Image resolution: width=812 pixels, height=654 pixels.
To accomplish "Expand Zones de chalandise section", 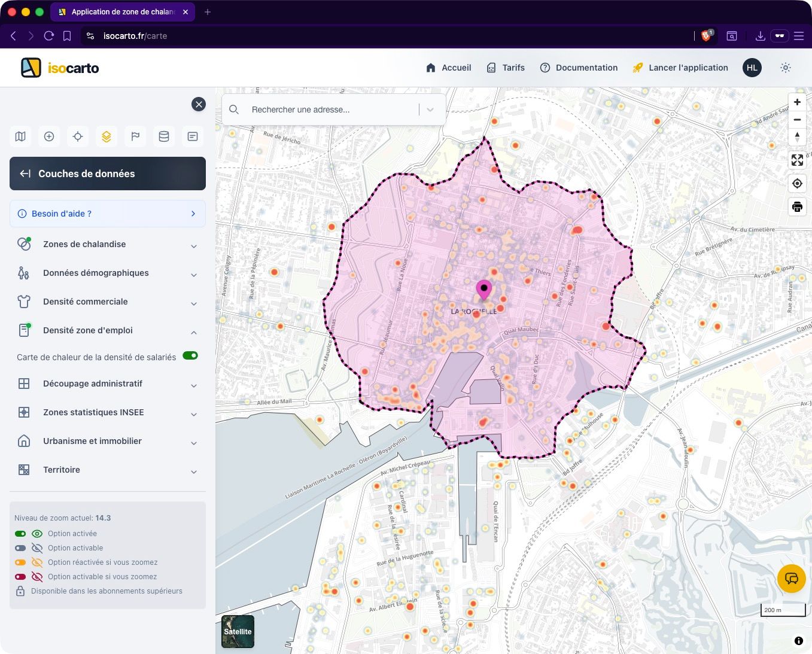I will point(108,244).
